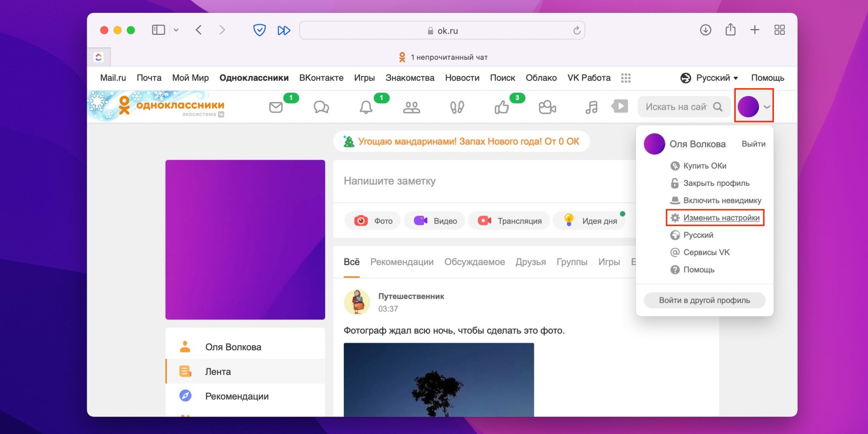This screenshot has height=434, width=868.
Task: Select Купить ОКи in profile menu
Action: tap(698, 166)
